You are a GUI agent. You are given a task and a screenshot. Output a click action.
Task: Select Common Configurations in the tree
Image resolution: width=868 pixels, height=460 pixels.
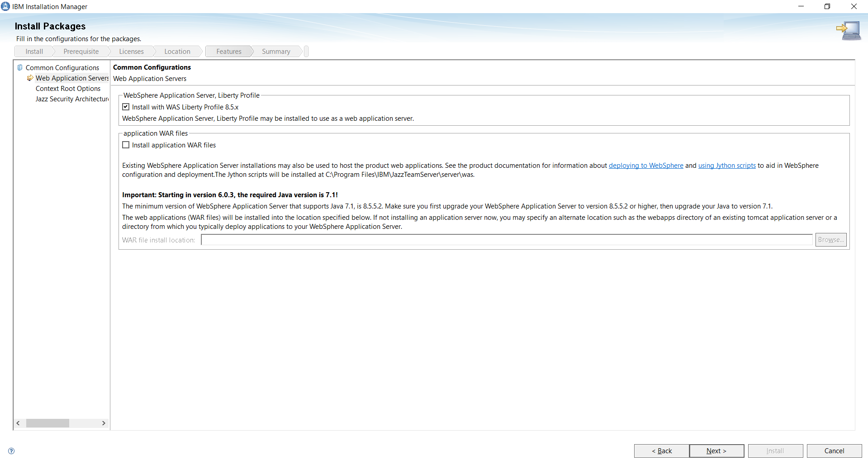pos(62,68)
